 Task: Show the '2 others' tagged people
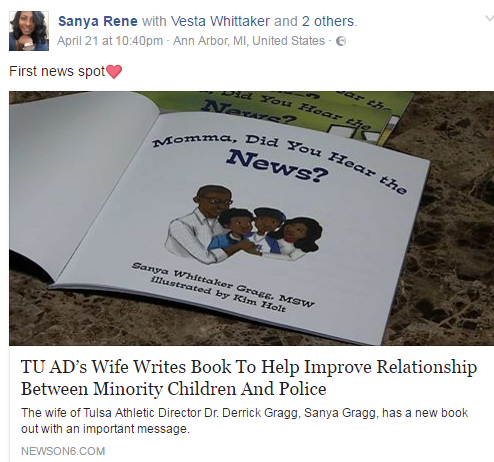[328, 21]
